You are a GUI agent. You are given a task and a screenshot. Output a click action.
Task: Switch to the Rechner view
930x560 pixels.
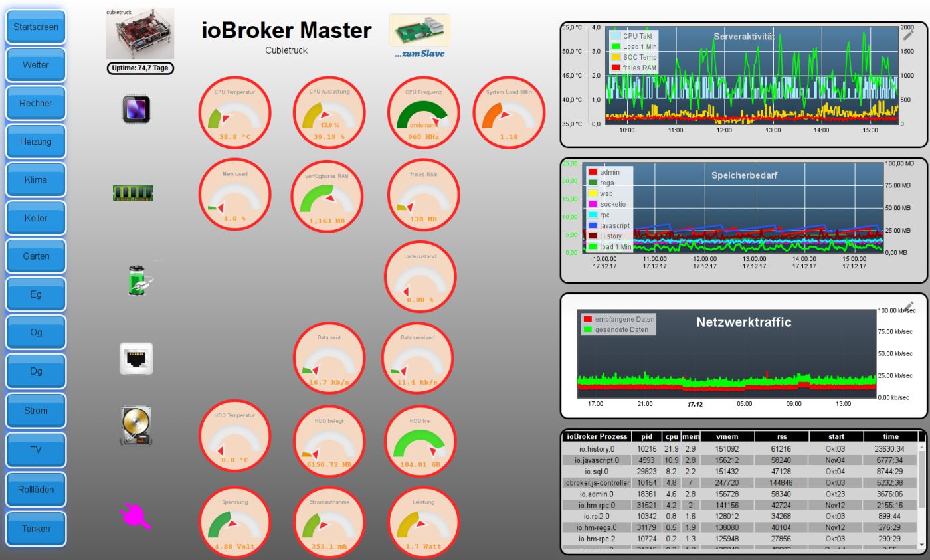coord(36,103)
